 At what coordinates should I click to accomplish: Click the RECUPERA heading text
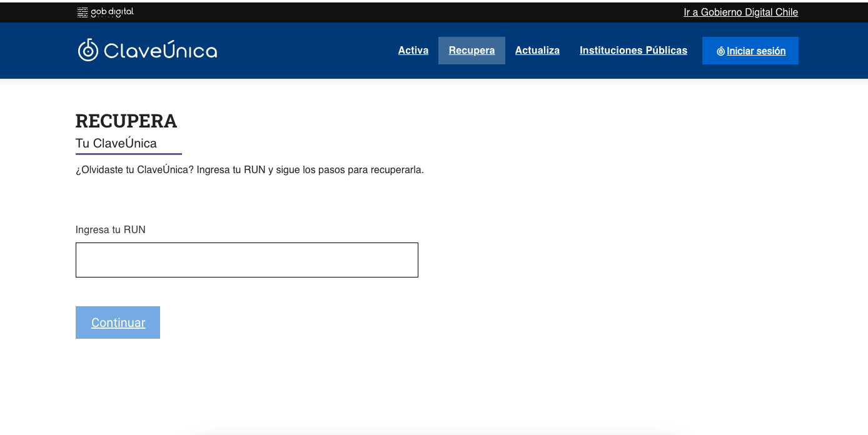[126, 121]
